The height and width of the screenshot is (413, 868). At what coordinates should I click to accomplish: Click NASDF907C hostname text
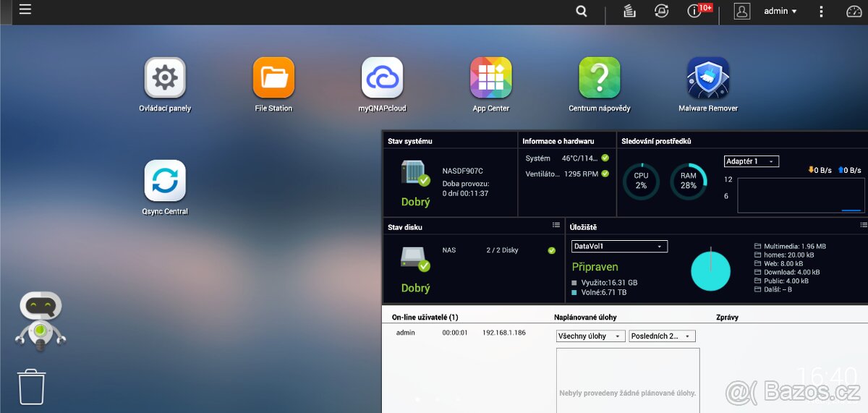click(x=463, y=171)
